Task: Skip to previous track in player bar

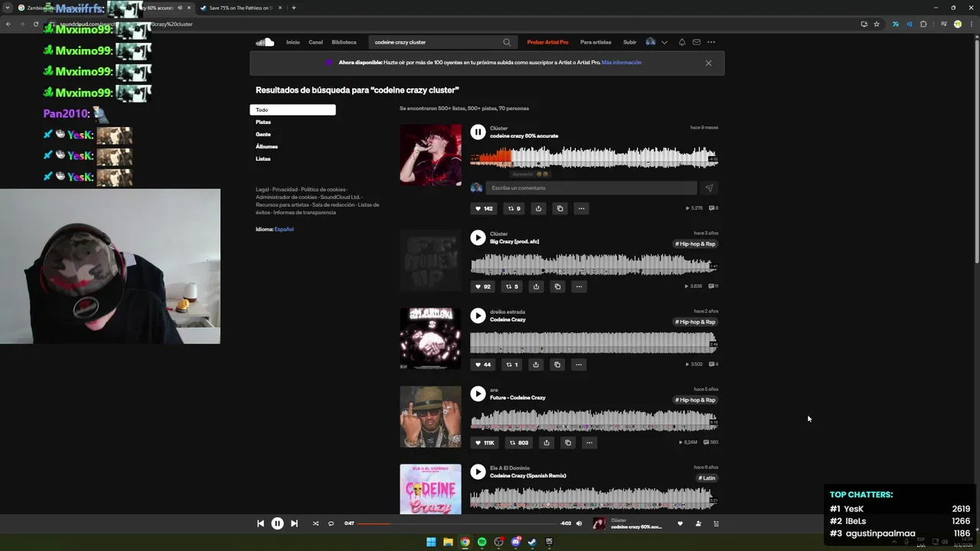Action: pos(260,523)
